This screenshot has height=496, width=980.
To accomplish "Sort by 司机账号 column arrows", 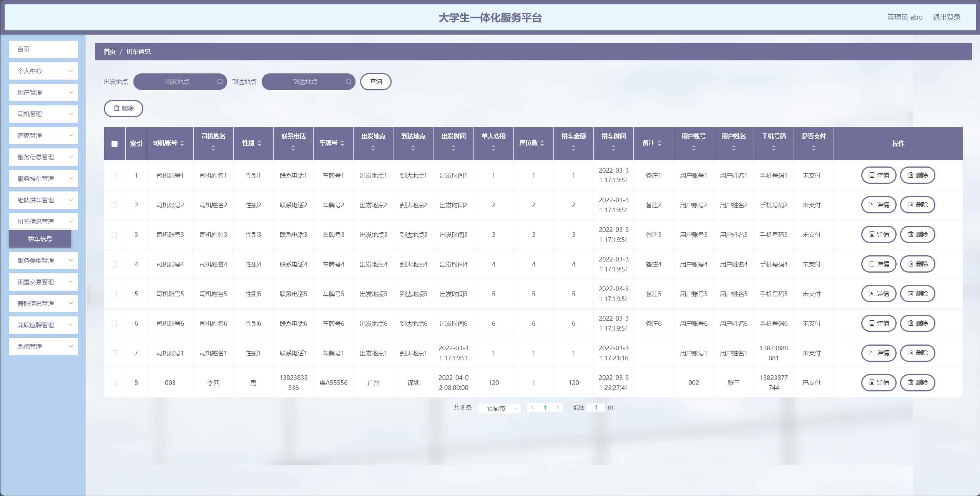I will pyautogui.click(x=182, y=143).
